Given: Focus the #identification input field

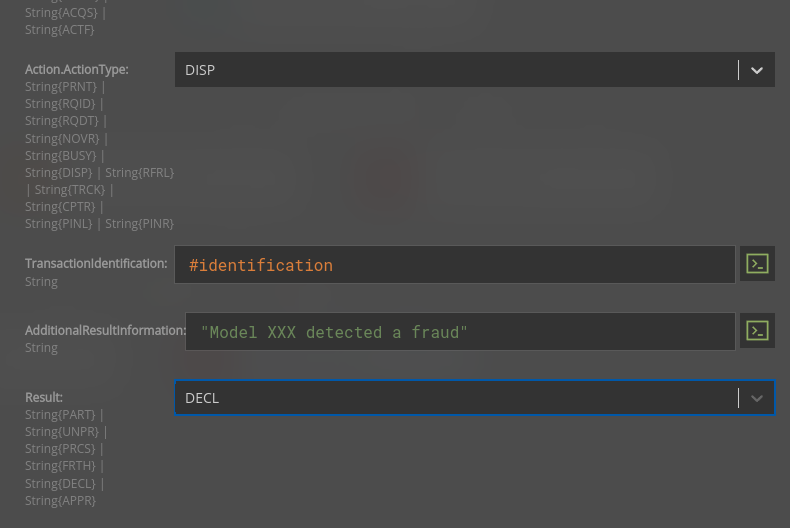Looking at the screenshot, I should (x=454, y=265).
